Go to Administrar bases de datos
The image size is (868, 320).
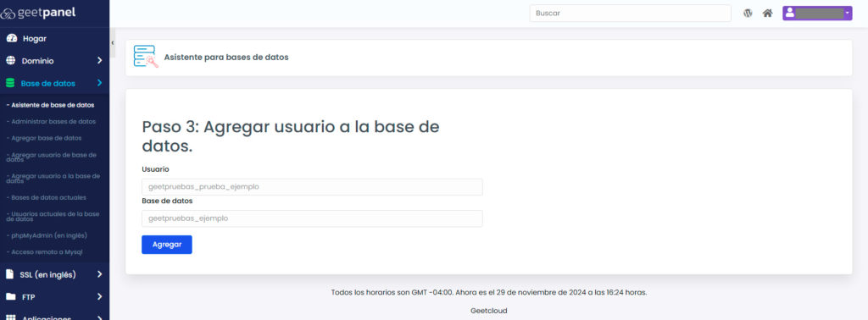[x=52, y=122]
